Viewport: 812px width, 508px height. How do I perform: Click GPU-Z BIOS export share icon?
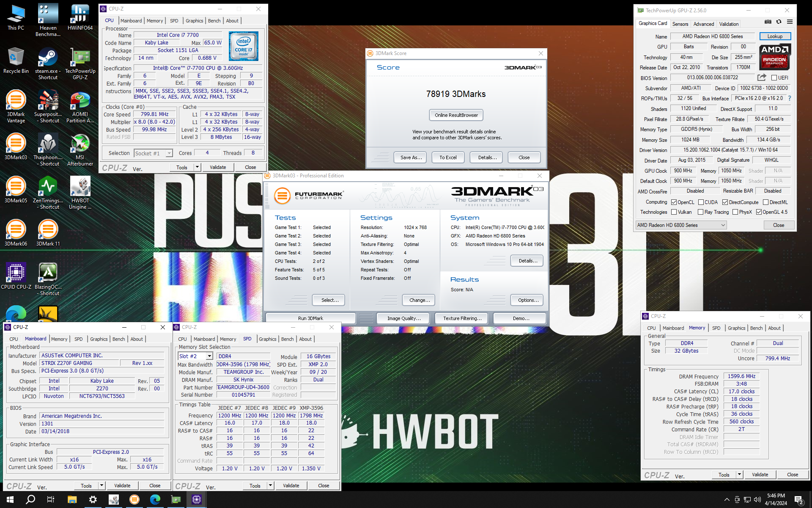coord(762,77)
